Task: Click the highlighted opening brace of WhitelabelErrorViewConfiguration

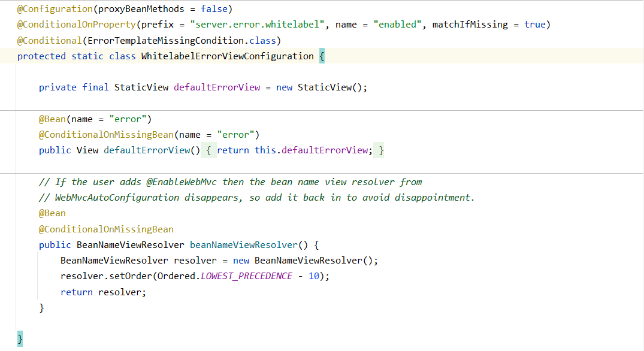Action: coord(322,56)
